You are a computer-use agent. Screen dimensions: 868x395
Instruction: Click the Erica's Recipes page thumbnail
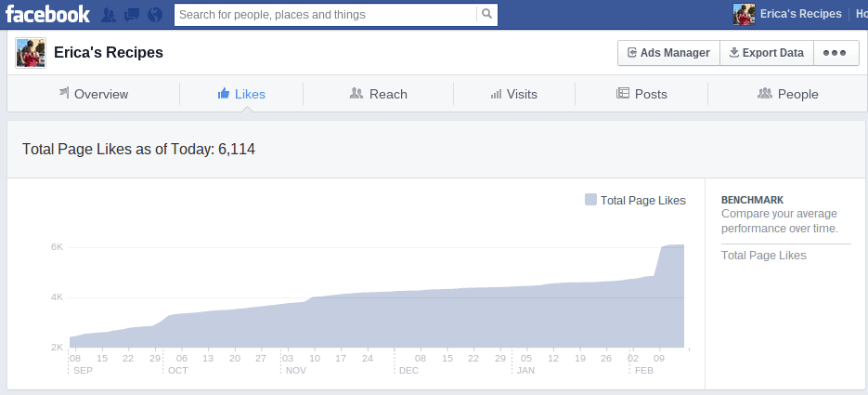click(x=31, y=53)
